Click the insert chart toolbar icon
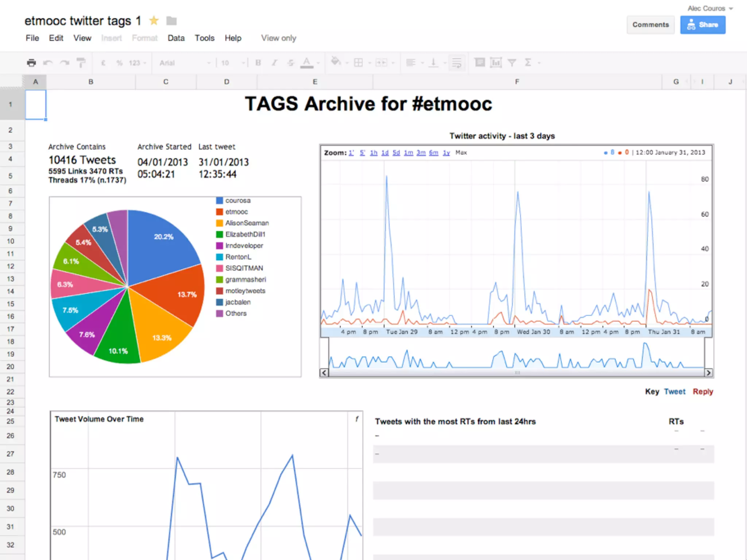747x560 pixels. [496, 63]
